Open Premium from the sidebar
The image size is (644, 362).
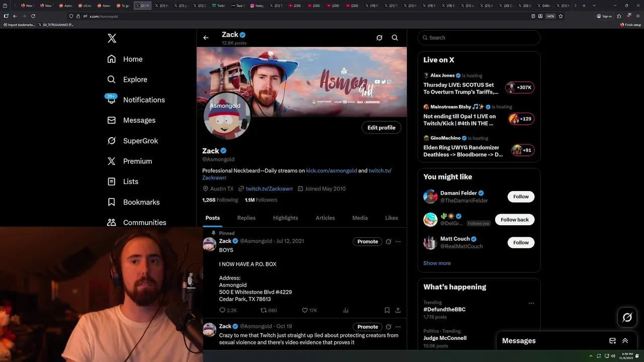[x=129, y=161]
